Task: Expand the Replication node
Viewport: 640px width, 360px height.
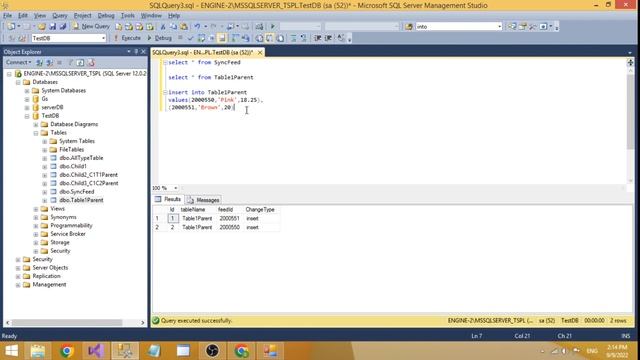Action: (x=18, y=277)
